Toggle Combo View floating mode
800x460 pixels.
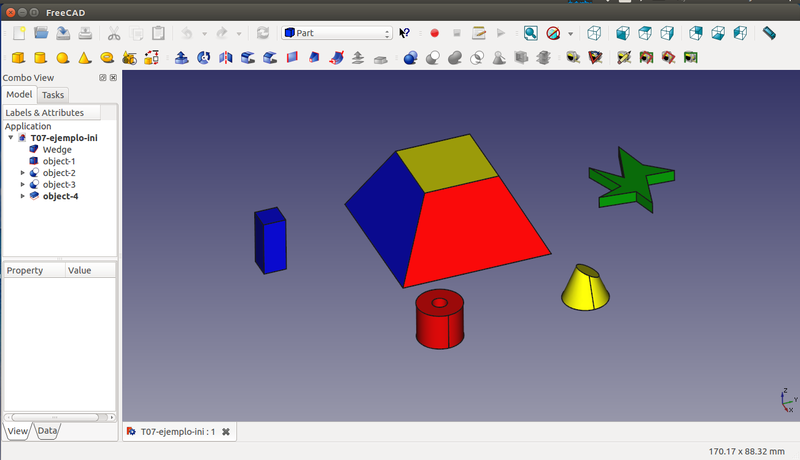pyautogui.click(x=103, y=77)
